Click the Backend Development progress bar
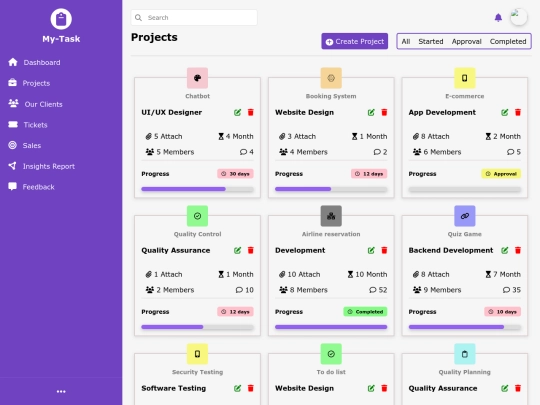The height and width of the screenshot is (405, 540). click(x=465, y=327)
